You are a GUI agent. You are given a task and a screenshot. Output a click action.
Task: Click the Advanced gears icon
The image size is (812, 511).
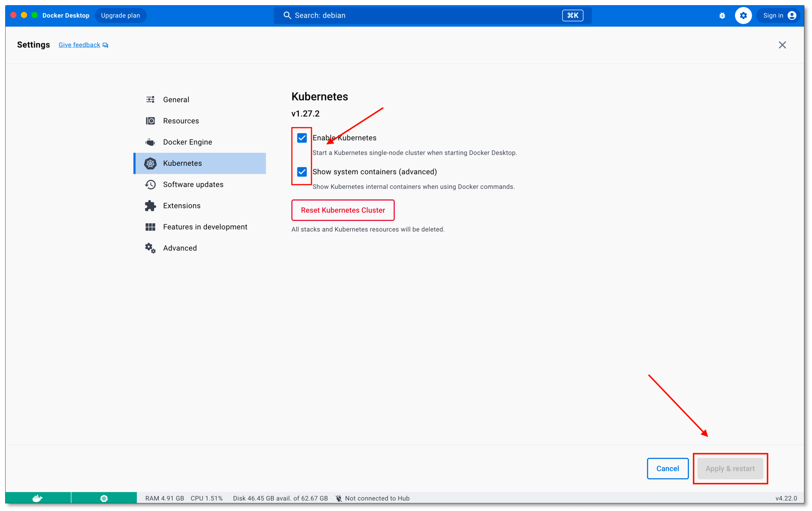coord(150,248)
